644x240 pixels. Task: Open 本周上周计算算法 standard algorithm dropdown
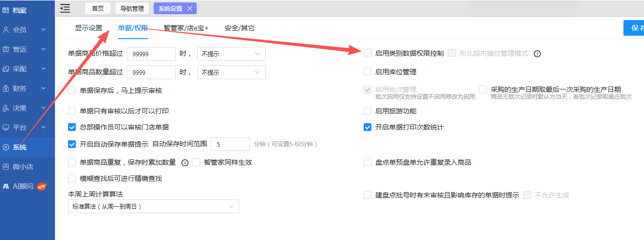click(154, 206)
